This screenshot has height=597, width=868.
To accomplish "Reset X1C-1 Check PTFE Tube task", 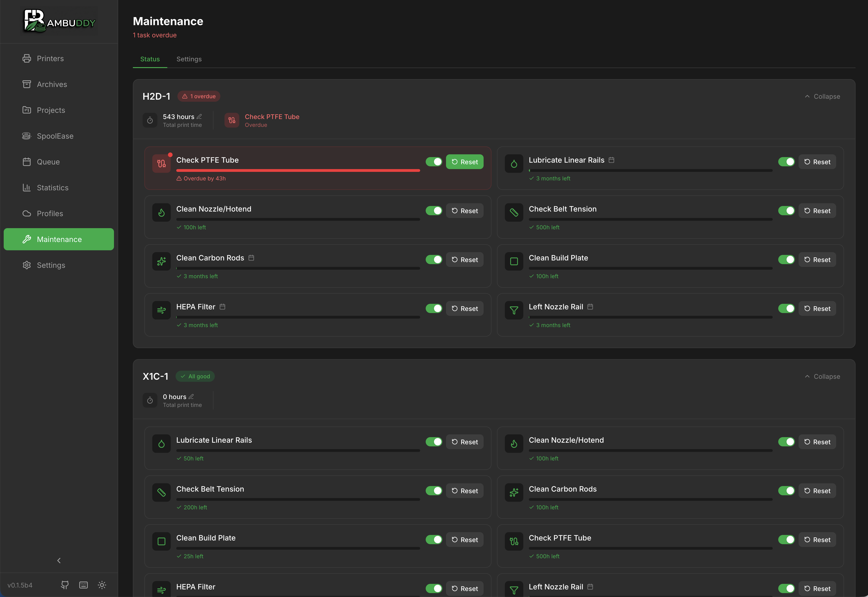I will click(817, 539).
